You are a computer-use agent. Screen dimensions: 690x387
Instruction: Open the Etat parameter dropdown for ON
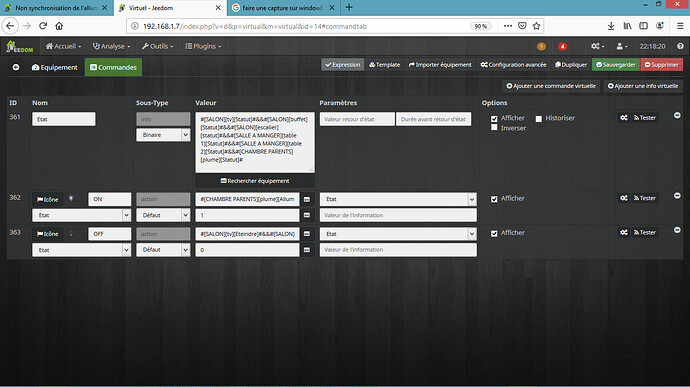398,199
